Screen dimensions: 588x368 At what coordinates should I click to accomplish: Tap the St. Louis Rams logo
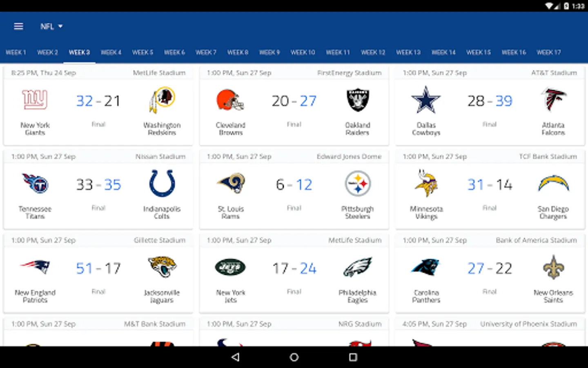230,184
